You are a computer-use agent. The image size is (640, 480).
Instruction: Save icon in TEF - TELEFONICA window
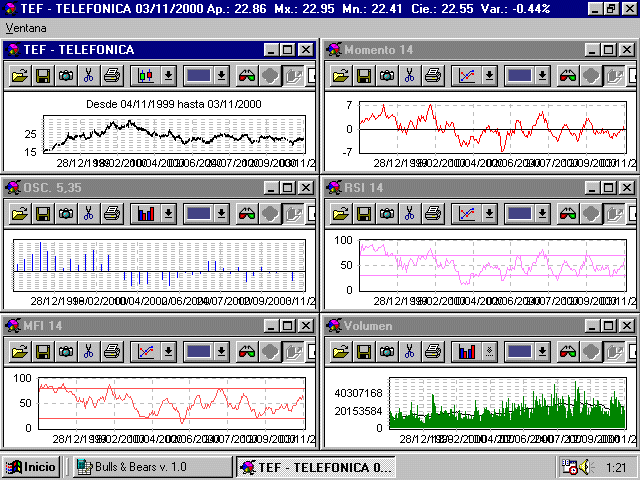pyautogui.click(x=43, y=76)
